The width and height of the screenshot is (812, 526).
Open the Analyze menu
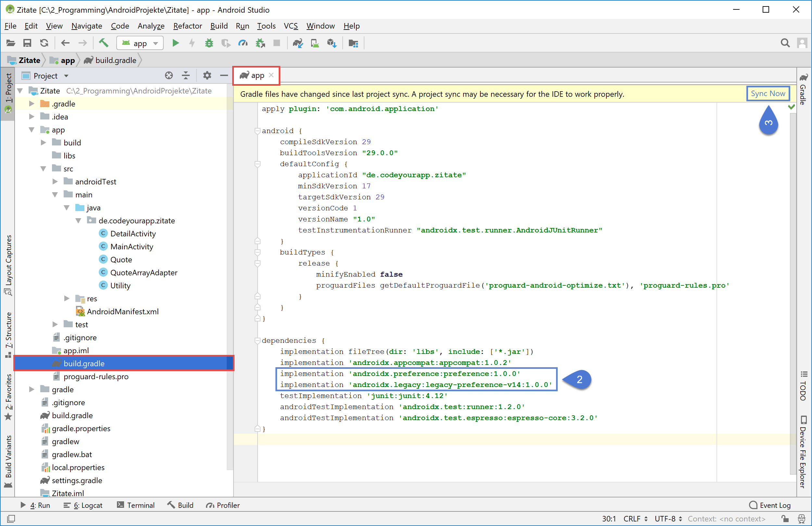tap(151, 26)
